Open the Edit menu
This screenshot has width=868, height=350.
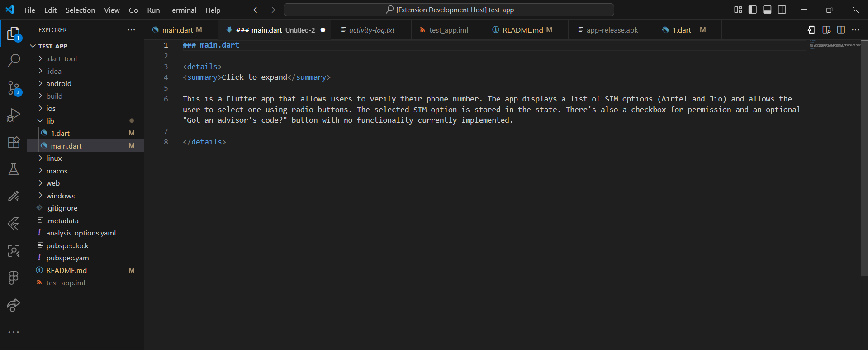(x=50, y=10)
